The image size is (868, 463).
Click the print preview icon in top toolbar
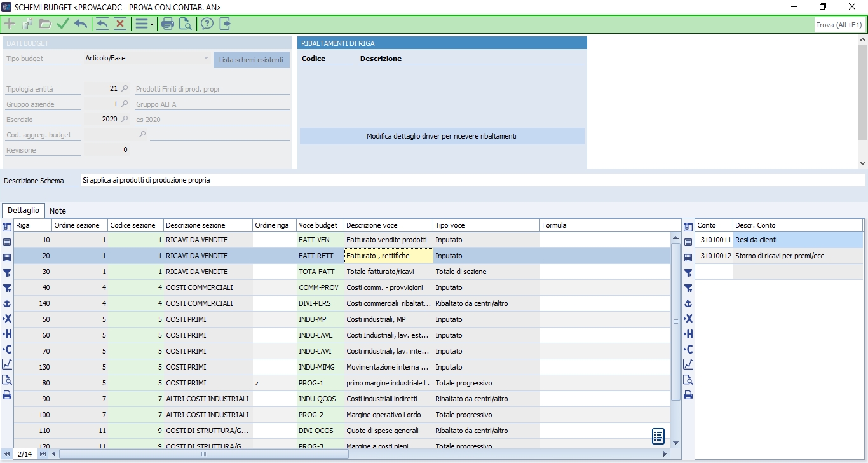coord(185,24)
